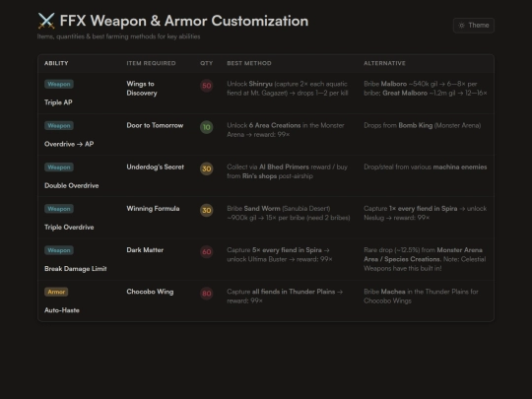Select the Triple AP ability name
This screenshot has height=399, width=532.
58,102
